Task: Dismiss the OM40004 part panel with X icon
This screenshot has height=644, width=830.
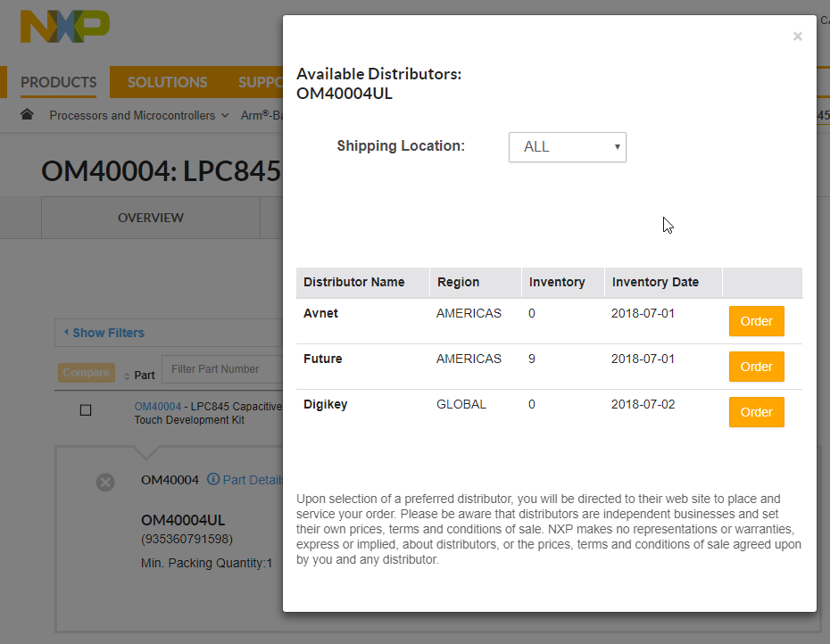Action: tap(105, 483)
